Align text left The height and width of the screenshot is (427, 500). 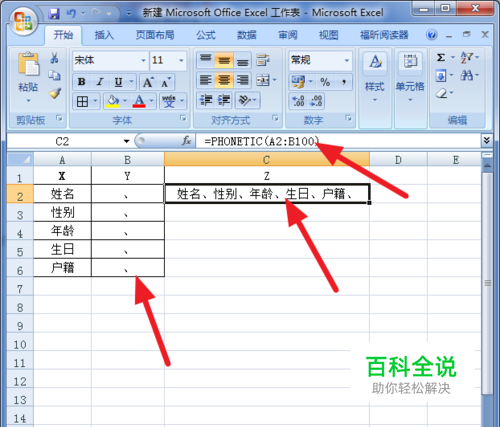point(206,80)
